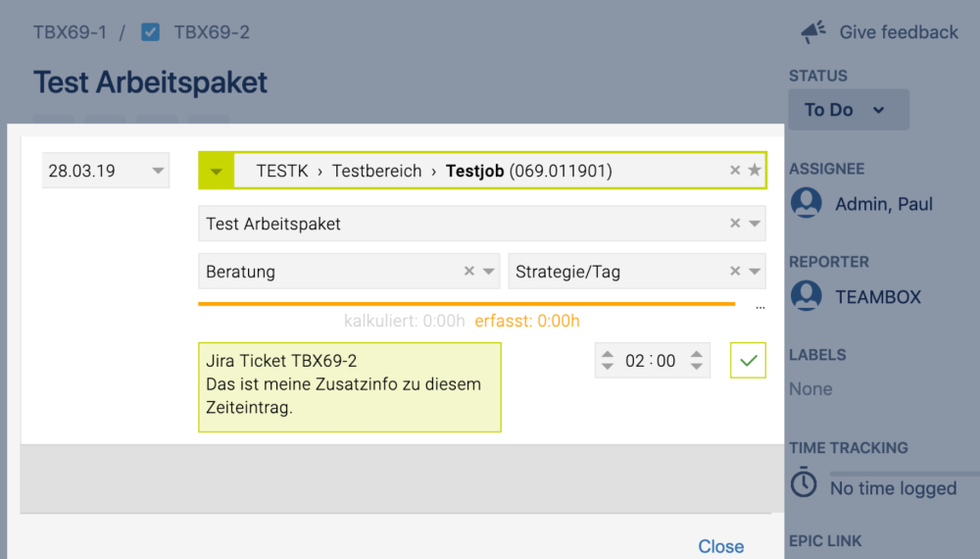The image size is (980, 559).
Task: Toggle the TBX69-2 task checkbox icon
Action: (x=150, y=32)
